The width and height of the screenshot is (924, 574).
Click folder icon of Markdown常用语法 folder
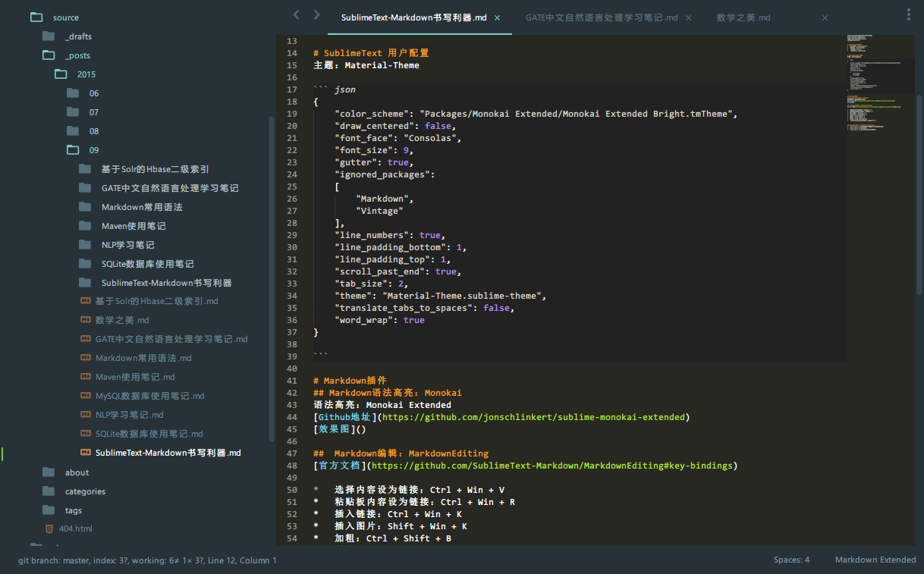pyautogui.click(x=85, y=206)
